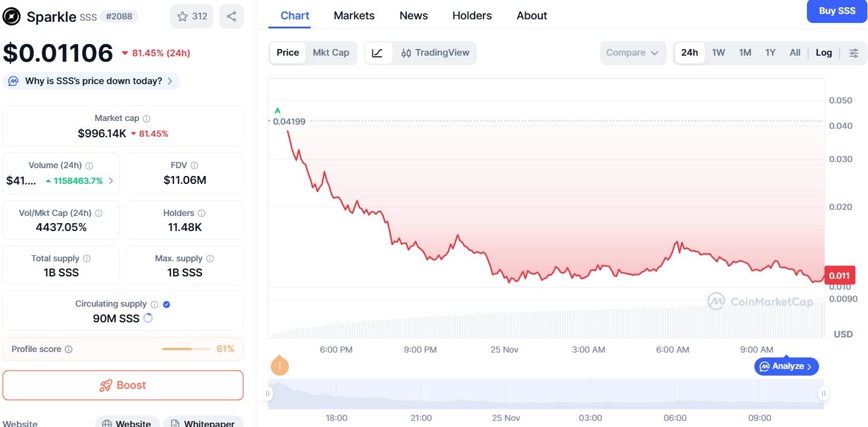Switch to the Holders tab
Screen dimensions: 868x427
tap(471, 16)
